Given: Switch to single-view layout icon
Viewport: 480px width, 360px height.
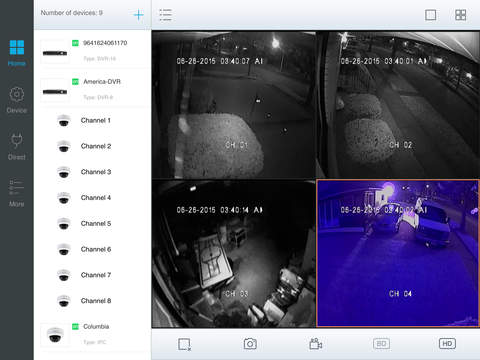Looking at the screenshot, I should pos(431,15).
